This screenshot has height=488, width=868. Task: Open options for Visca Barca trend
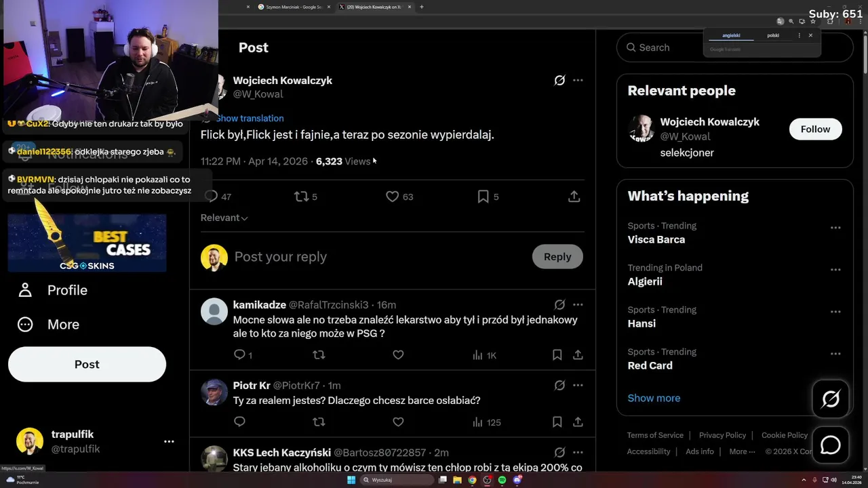click(x=835, y=228)
